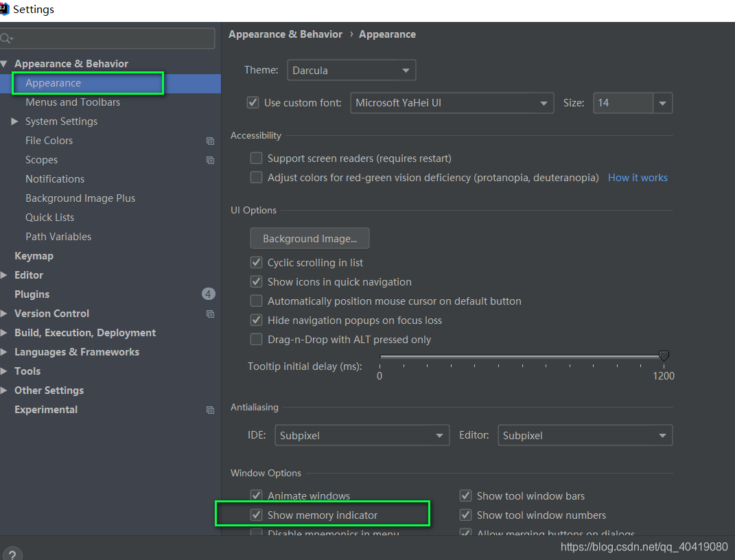This screenshot has height=560, width=735.
Task: Collapse the Appearance & Behavior tree node
Action: coord(3,63)
